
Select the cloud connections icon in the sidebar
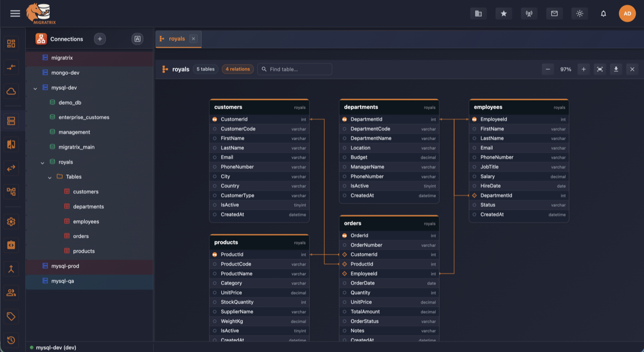click(11, 91)
